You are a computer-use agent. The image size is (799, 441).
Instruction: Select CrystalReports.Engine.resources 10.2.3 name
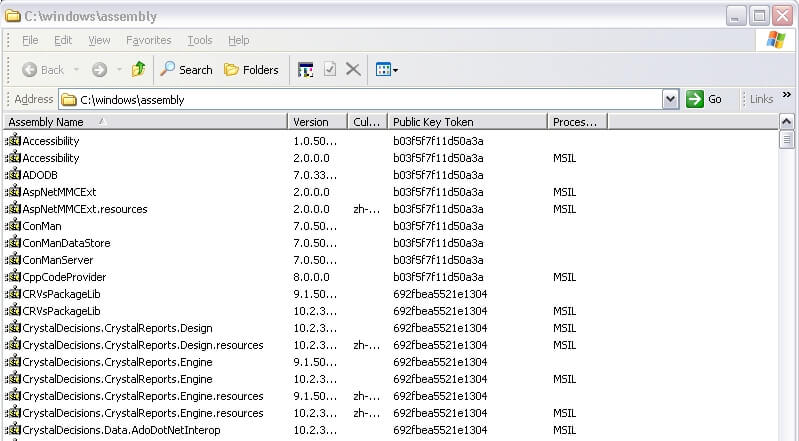[143, 413]
